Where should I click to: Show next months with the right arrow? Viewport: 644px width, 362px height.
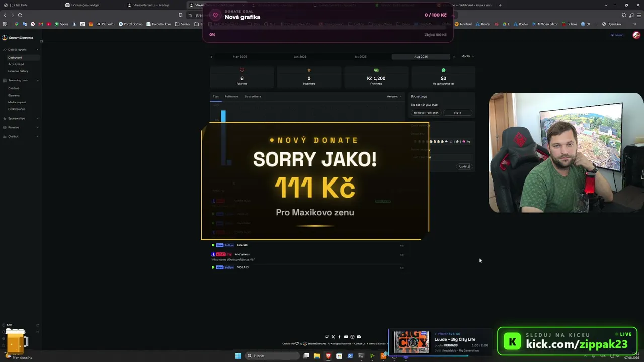coord(454,57)
